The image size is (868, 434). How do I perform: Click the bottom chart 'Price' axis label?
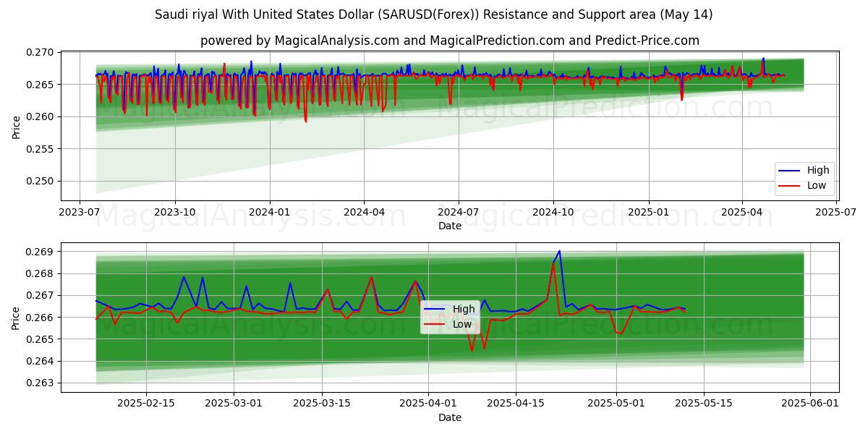click(16, 318)
